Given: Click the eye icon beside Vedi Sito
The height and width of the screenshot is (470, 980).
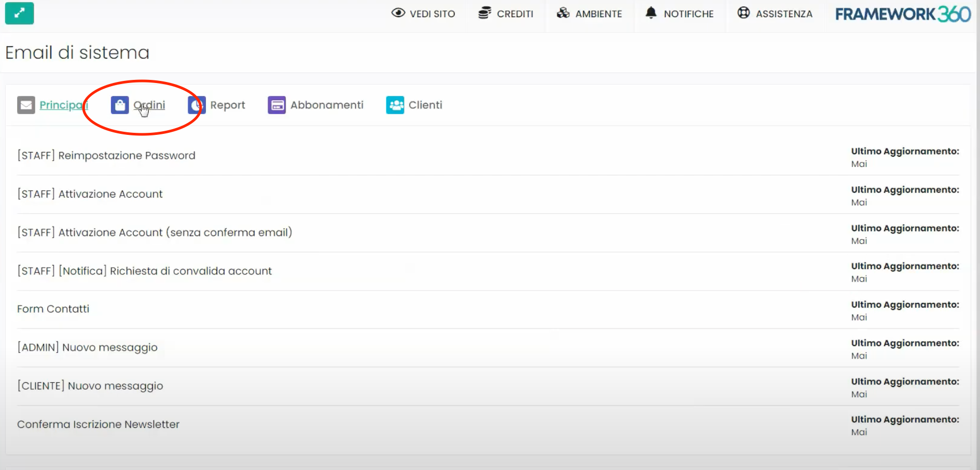Looking at the screenshot, I should pos(398,13).
